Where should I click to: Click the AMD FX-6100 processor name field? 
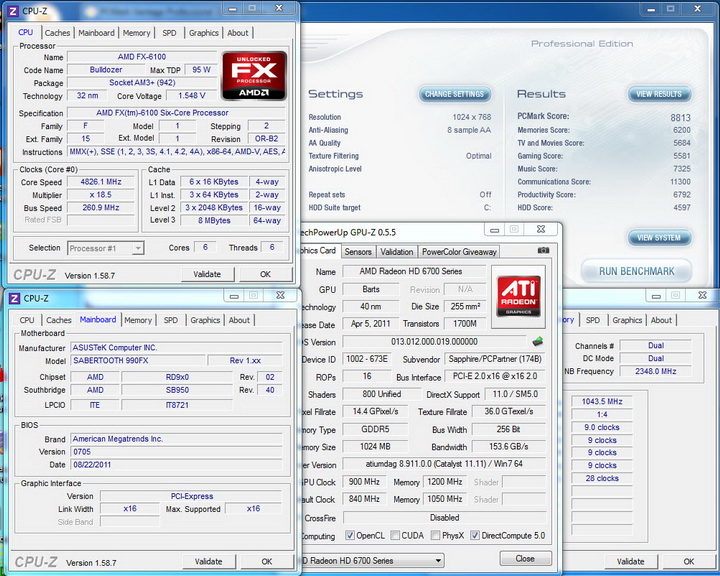pos(142,56)
